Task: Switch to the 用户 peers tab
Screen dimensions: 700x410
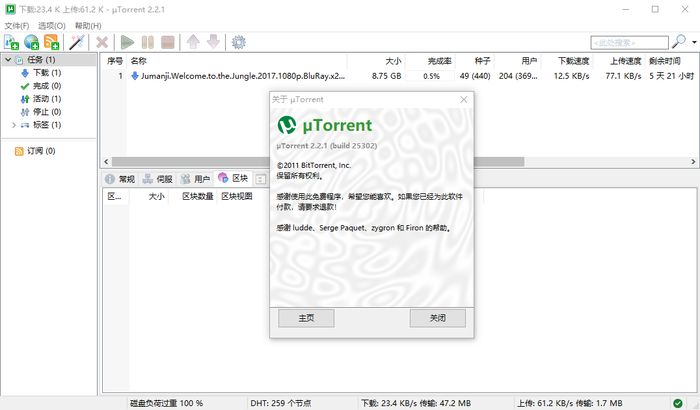Action: click(195, 179)
